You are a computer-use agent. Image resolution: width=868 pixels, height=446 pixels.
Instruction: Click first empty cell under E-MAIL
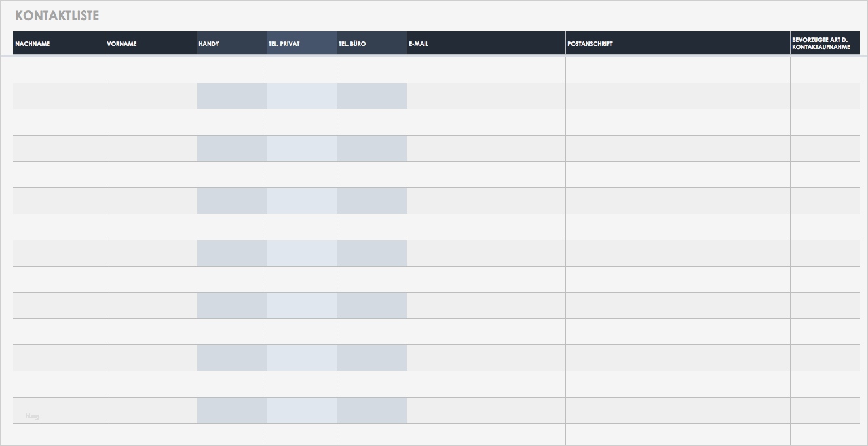coord(486,70)
